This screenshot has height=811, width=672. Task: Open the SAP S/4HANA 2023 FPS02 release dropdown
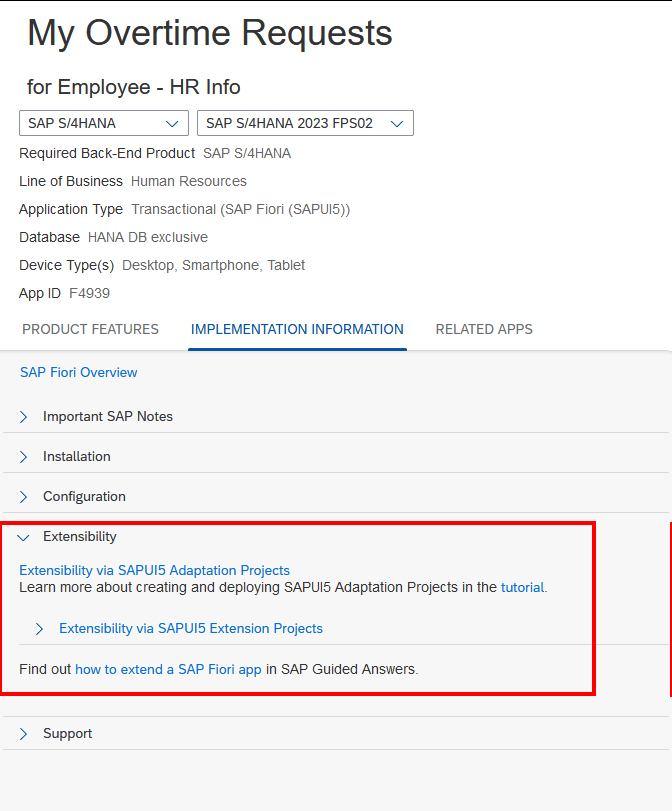point(305,123)
